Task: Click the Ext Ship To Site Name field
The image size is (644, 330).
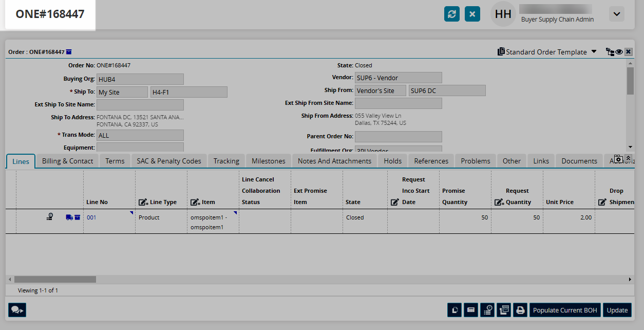Action: (140, 104)
